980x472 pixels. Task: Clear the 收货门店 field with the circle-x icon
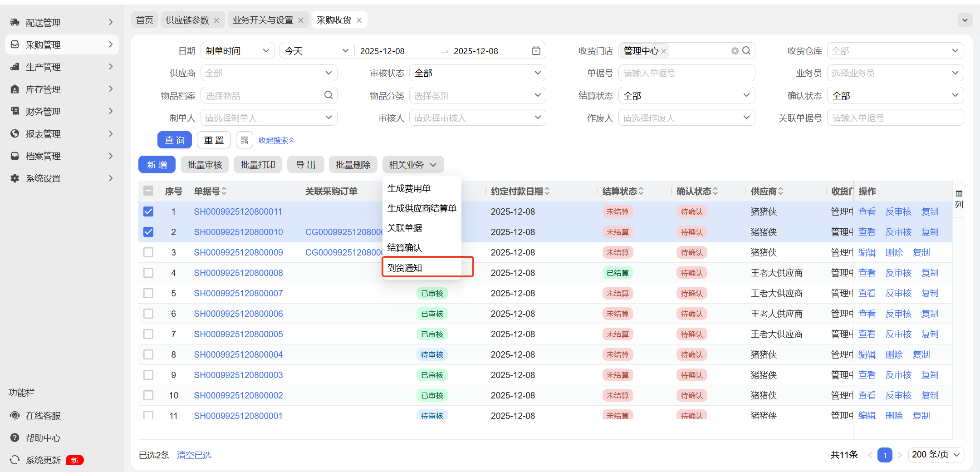coord(735,51)
